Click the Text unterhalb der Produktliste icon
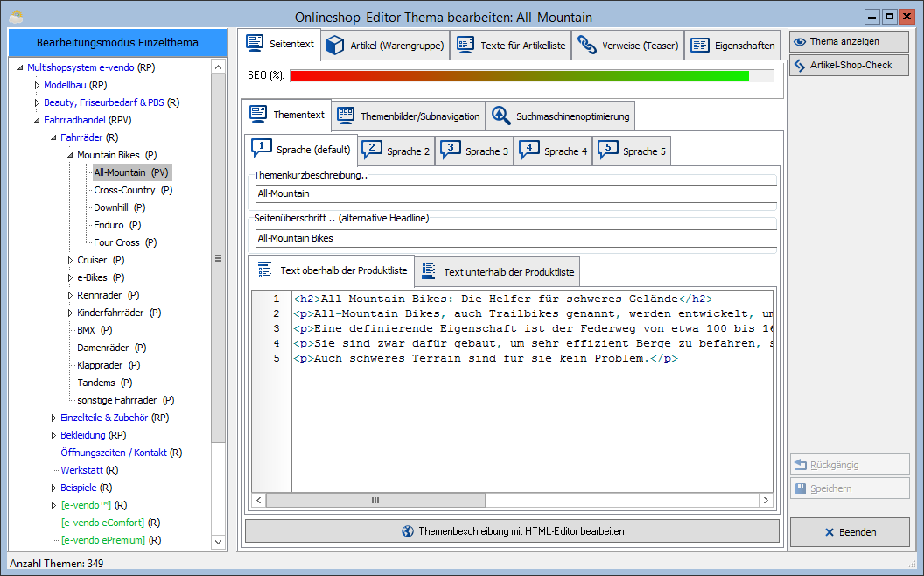The width and height of the screenshot is (924, 576). click(x=429, y=271)
